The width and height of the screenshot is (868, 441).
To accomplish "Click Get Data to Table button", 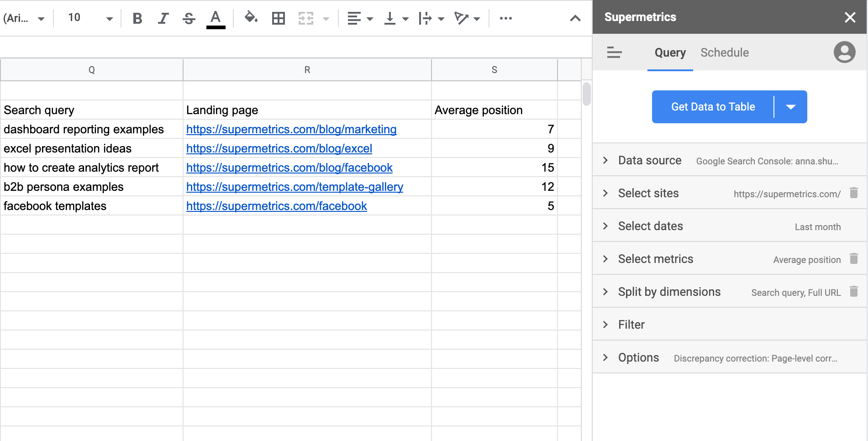I will coord(713,107).
